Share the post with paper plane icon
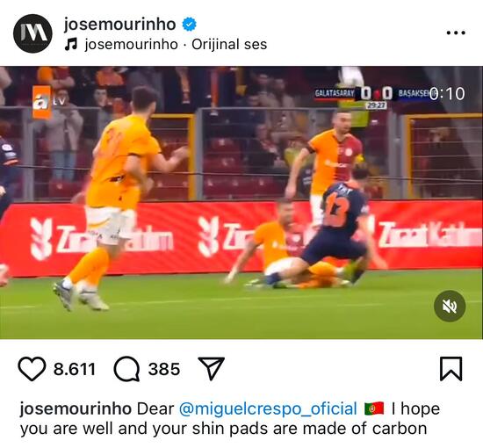Viewport: 483px width, 448px height. click(x=211, y=369)
